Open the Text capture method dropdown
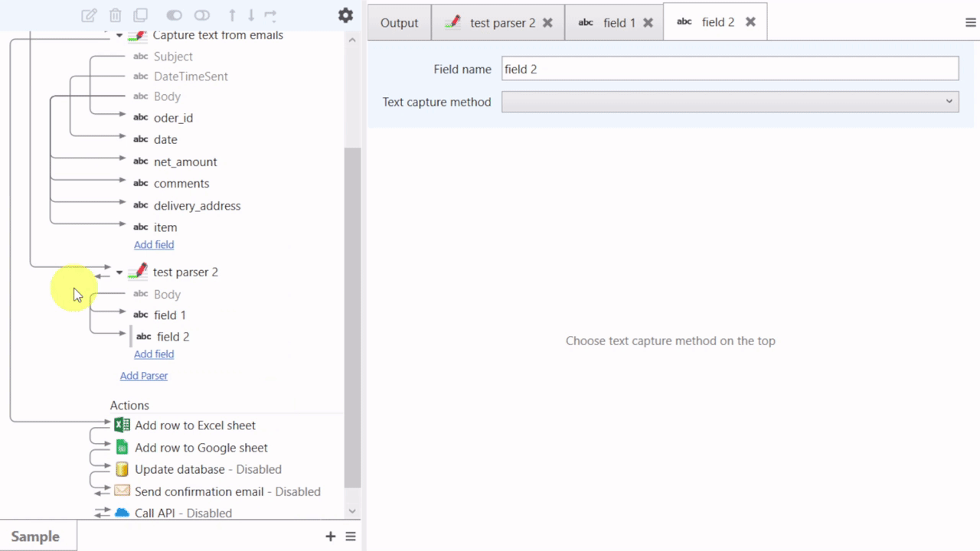Screen dimensions: 980x551 coord(730,102)
